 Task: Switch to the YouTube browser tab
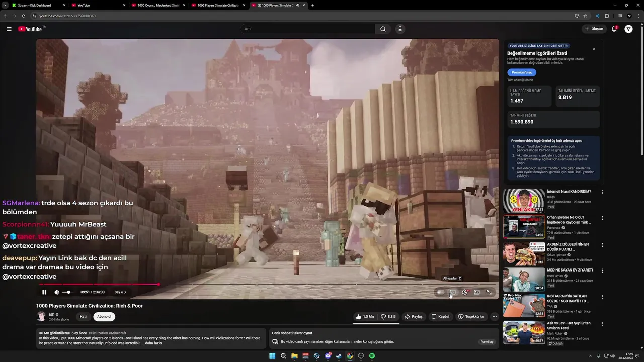pyautogui.click(x=98, y=5)
